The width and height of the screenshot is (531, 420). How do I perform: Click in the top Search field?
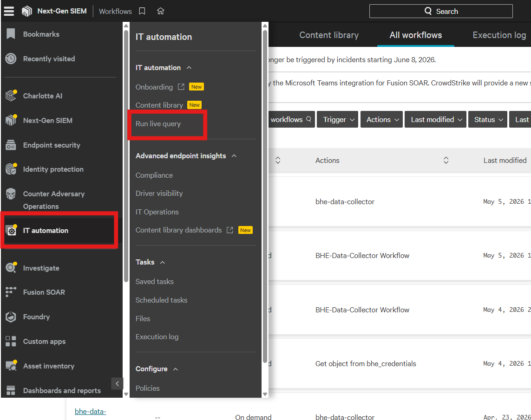pyautogui.click(x=440, y=11)
